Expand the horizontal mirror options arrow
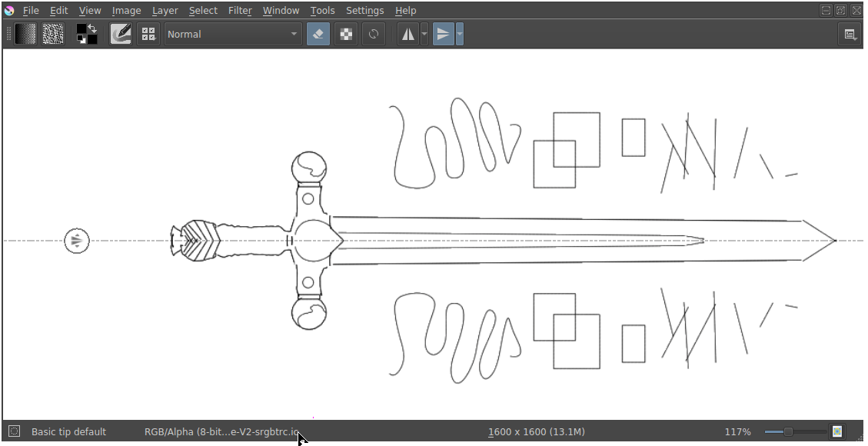868x446 pixels. tap(424, 33)
